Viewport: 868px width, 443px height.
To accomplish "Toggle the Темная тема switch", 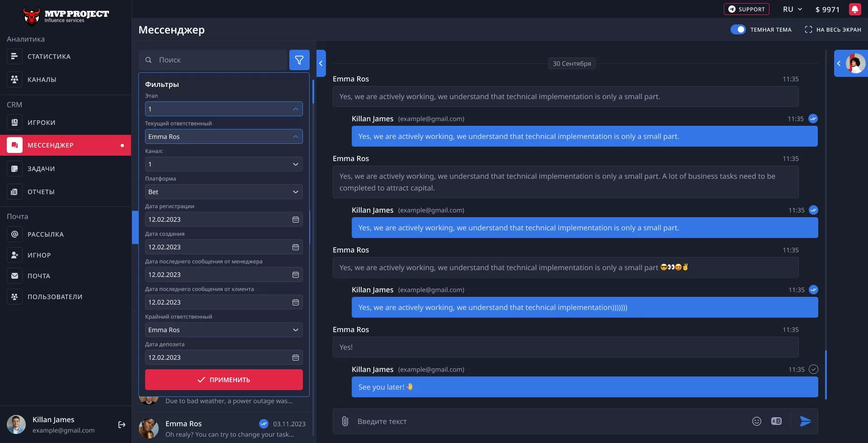I will tap(738, 29).
